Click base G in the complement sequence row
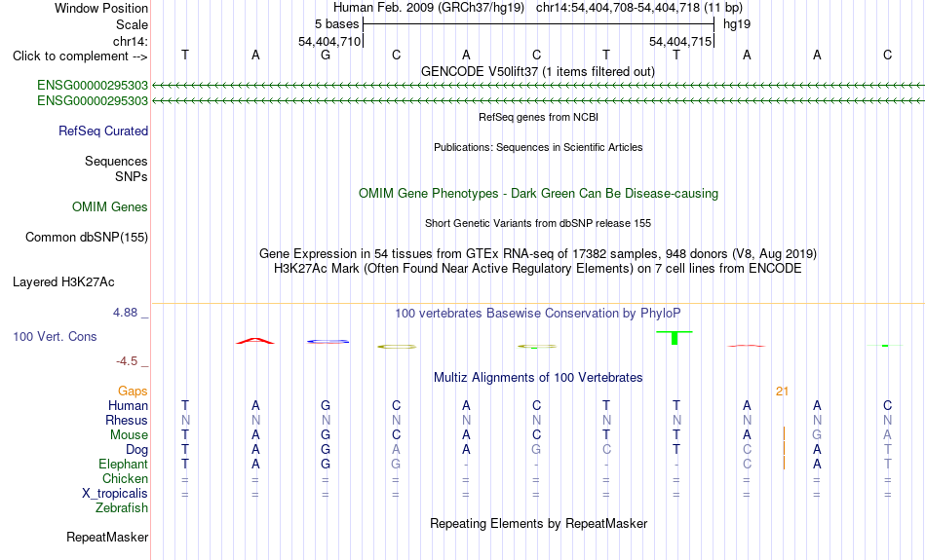The height and width of the screenshot is (560, 926). pyautogui.click(x=326, y=55)
